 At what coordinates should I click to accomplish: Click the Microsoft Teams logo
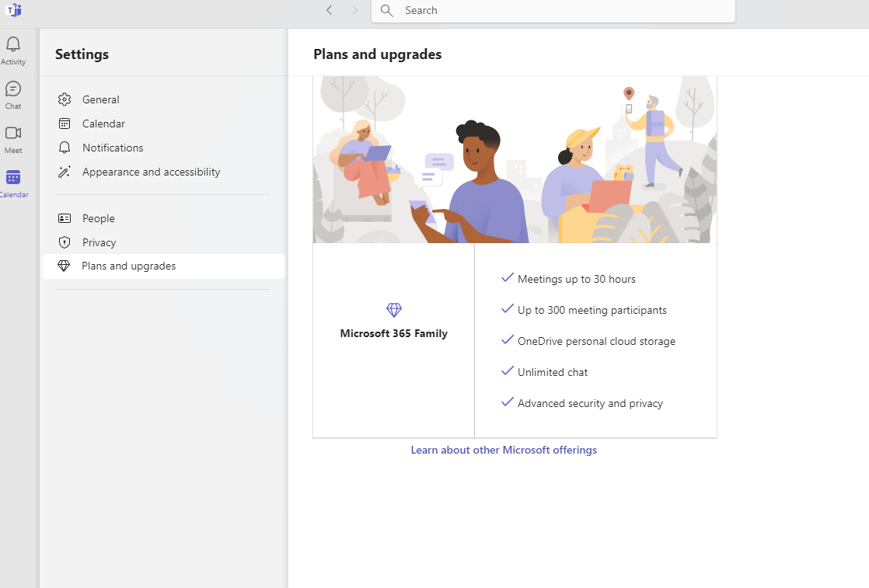coord(13,10)
